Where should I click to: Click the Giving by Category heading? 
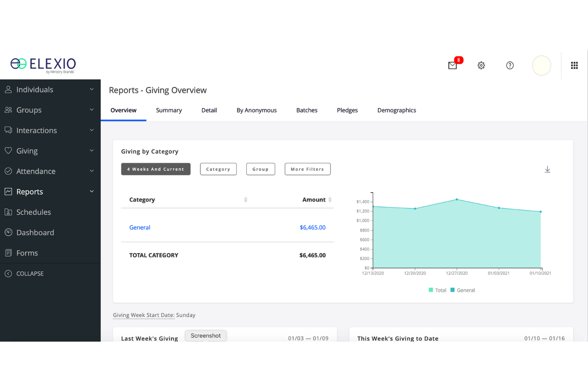point(150,152)
